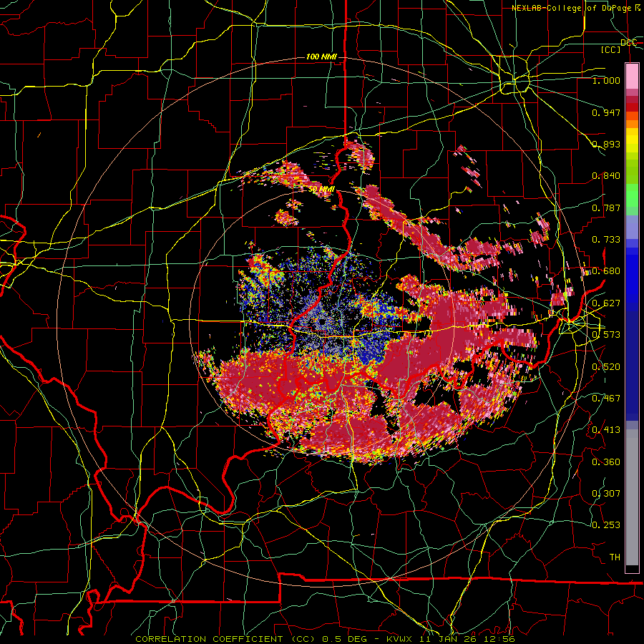Click the '1.000' value on the color scale
Screen dimensions: 644x644
(606, 80)
